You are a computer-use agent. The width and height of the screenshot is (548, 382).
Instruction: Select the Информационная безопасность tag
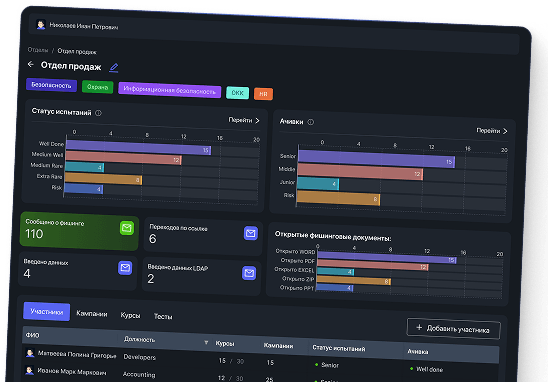click(170, 90)
